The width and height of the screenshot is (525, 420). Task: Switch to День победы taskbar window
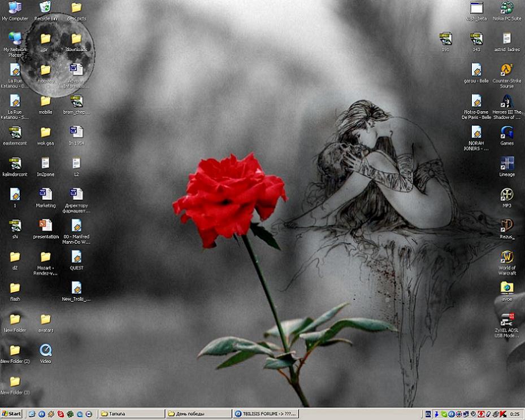199,414
